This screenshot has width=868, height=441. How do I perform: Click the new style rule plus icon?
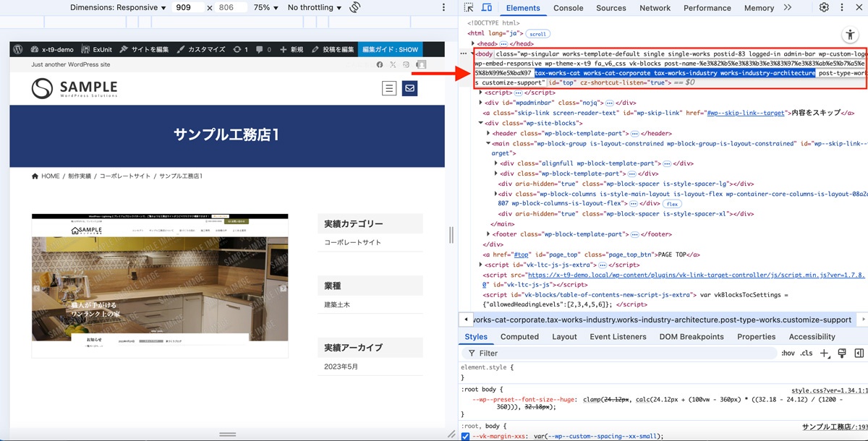pyautogui.click(x=824, y=353)
